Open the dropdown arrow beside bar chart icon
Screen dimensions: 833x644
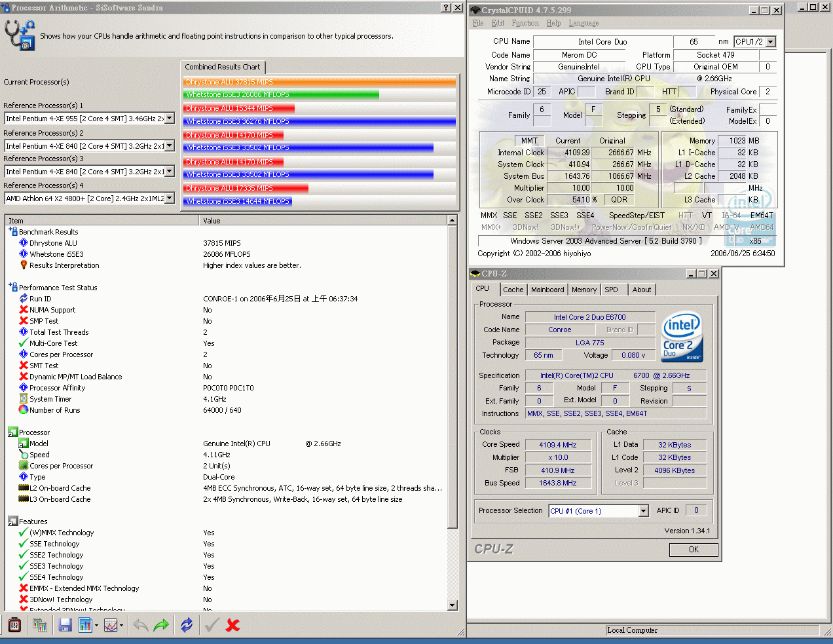[x=96, y=626]
